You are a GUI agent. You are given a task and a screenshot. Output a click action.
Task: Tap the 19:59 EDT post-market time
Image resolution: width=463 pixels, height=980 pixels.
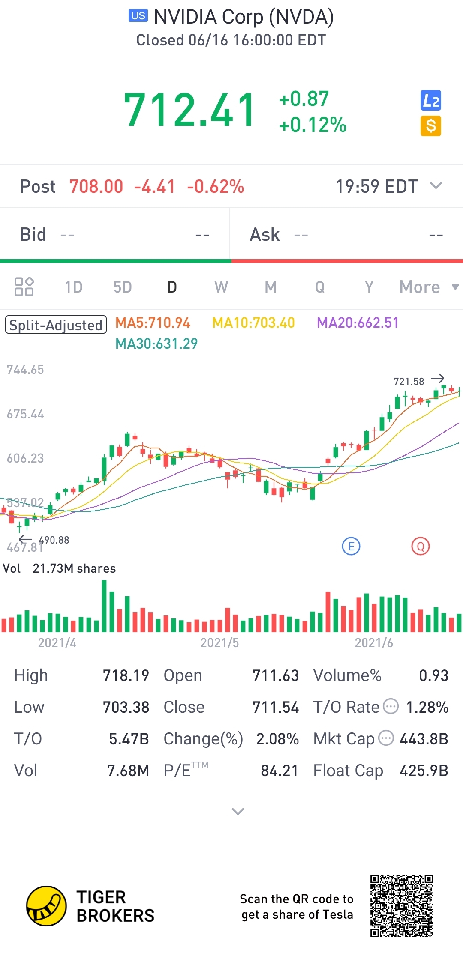[376, 186]
